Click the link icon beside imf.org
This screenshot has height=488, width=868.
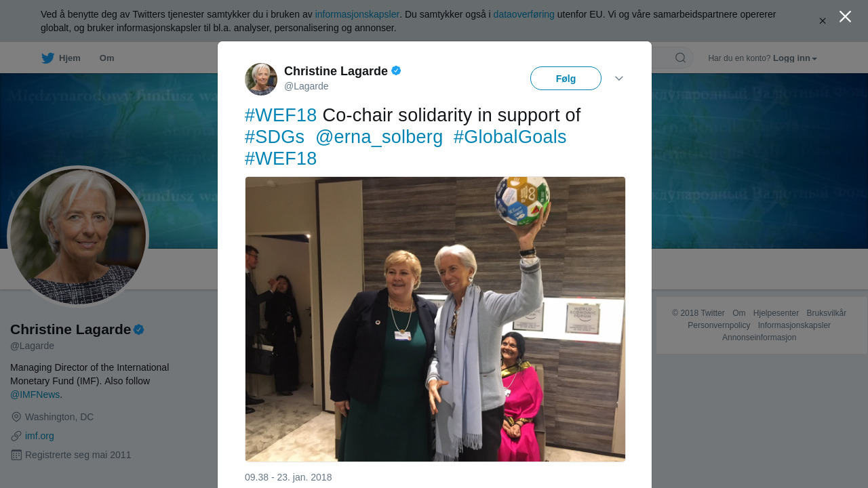pyautogui.click(x=16, y=436)
